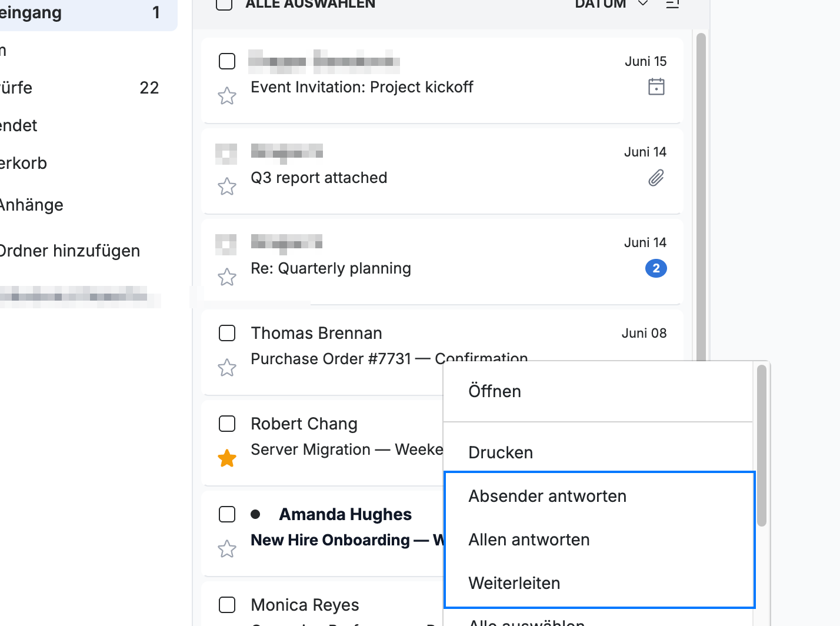Click the blue thread count badge showing 2
This screenshot has width=840, height=626.
656,268
